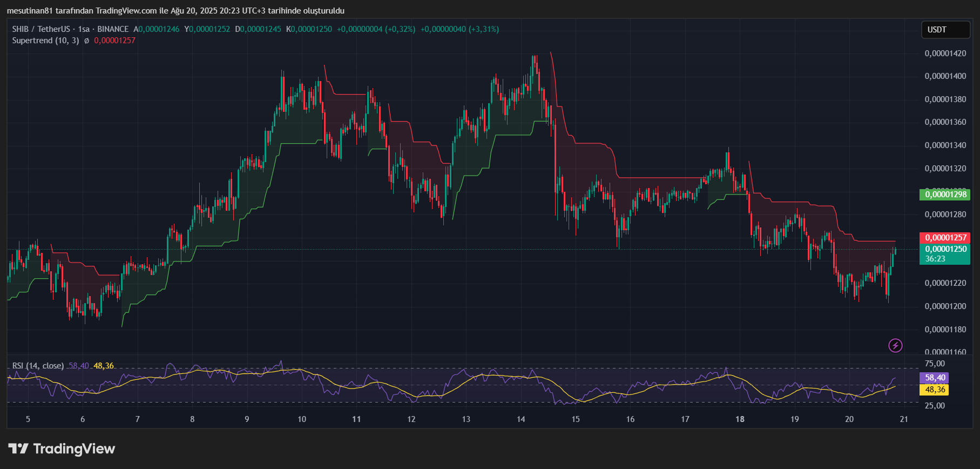This screenshot has height=469, width=980.
Task: Click the ø symbol beside Supertrend
Action: coord(86,41)
